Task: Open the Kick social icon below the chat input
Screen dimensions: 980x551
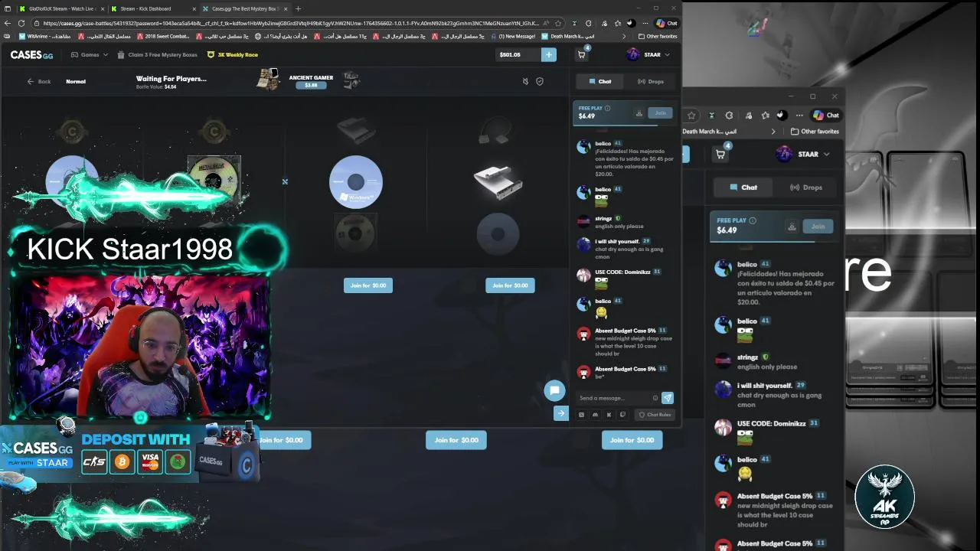Action: [x=609, y=415]
